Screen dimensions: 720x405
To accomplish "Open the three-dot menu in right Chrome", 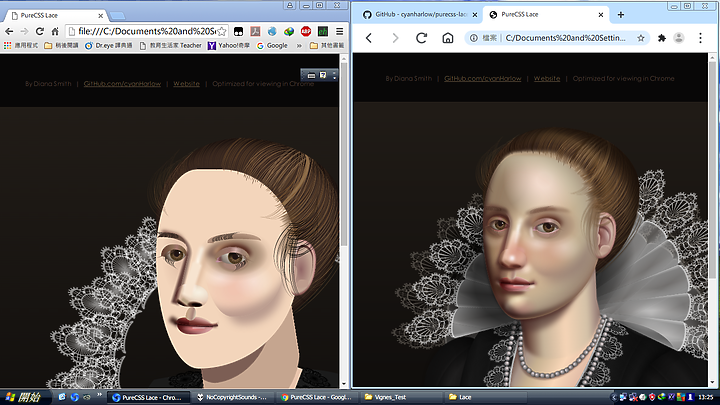I will point(700,38).
